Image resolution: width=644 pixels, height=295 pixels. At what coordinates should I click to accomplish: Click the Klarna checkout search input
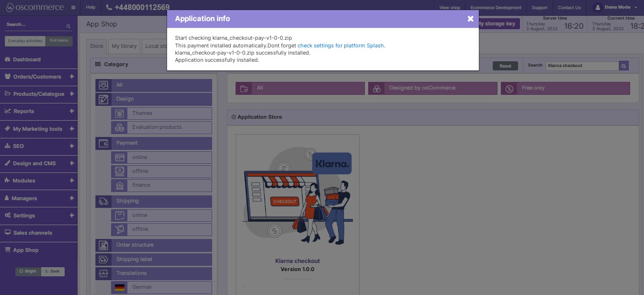pos(582,66)
